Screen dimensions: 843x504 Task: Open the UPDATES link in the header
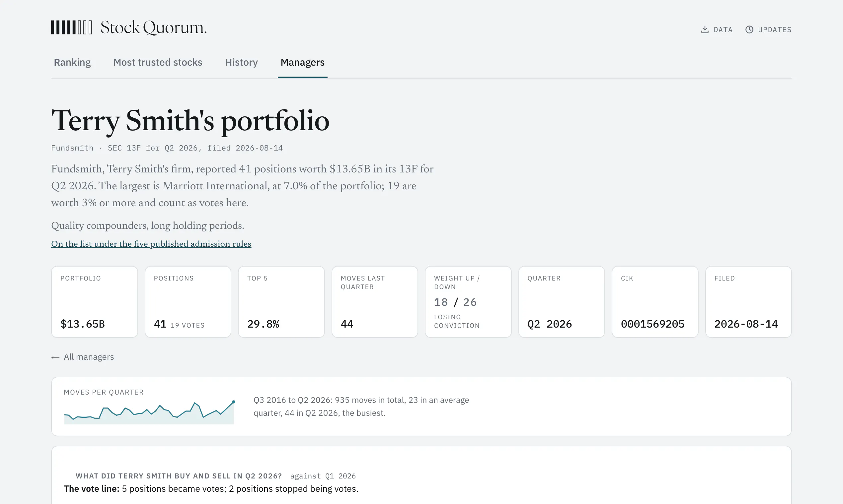pyautogui.click(x=768, y=30)
